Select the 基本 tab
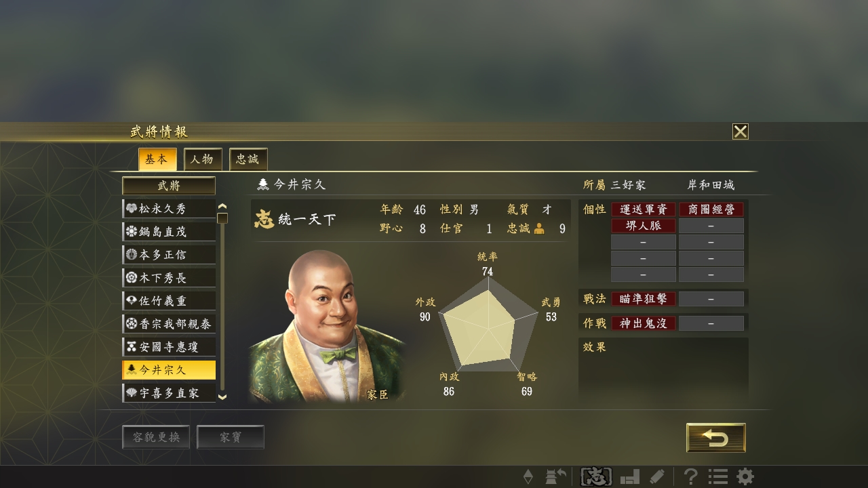This screenshot has width=868, height=488. point(157,159)
